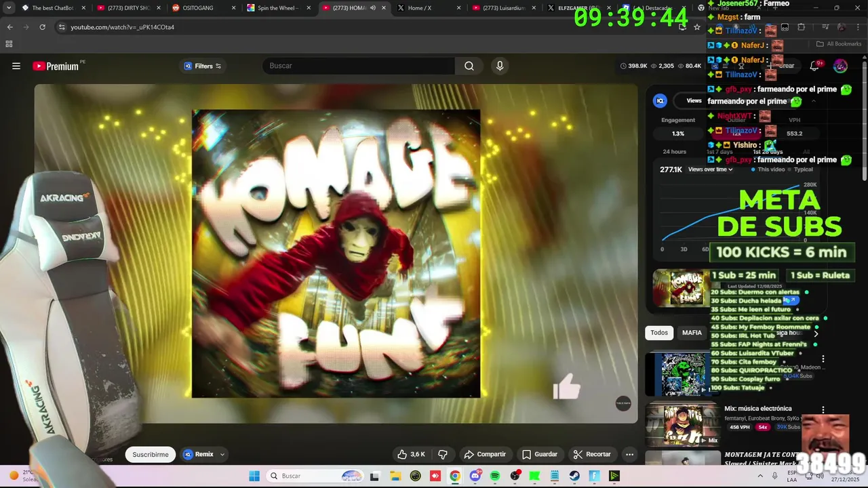Expand the Remix dropdown arrow
This screenshot has height=488, width=868.
(x=222, y=455)
